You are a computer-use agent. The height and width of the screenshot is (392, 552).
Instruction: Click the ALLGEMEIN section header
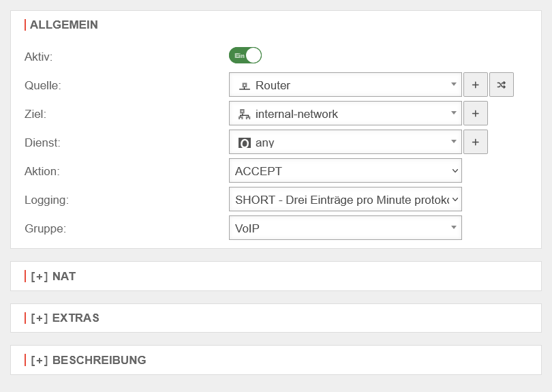point(64,25)
